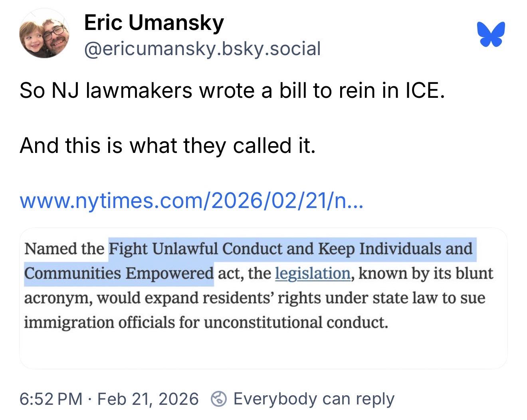Click the word "acronym" in the excerpt
Viewport: 527px width, 420px height.
[58, 298]
